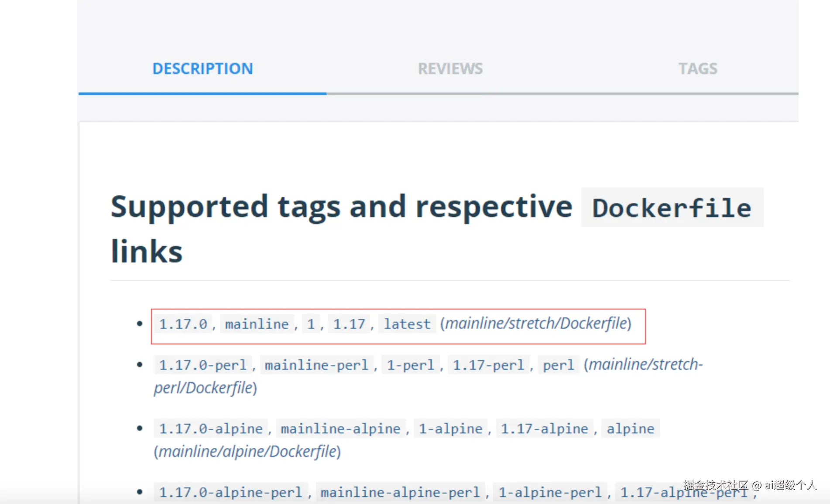Select the 1.17.0-perl tag

[202, 365]
